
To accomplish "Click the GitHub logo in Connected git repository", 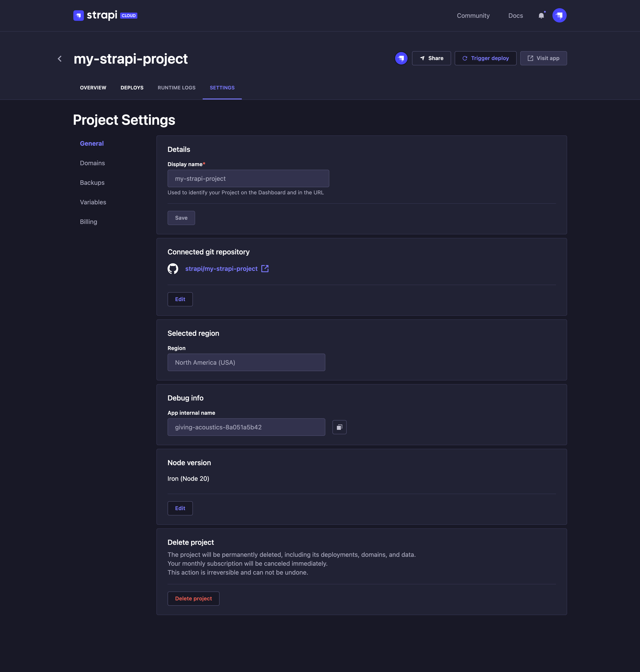I will (x=173, y=269).
